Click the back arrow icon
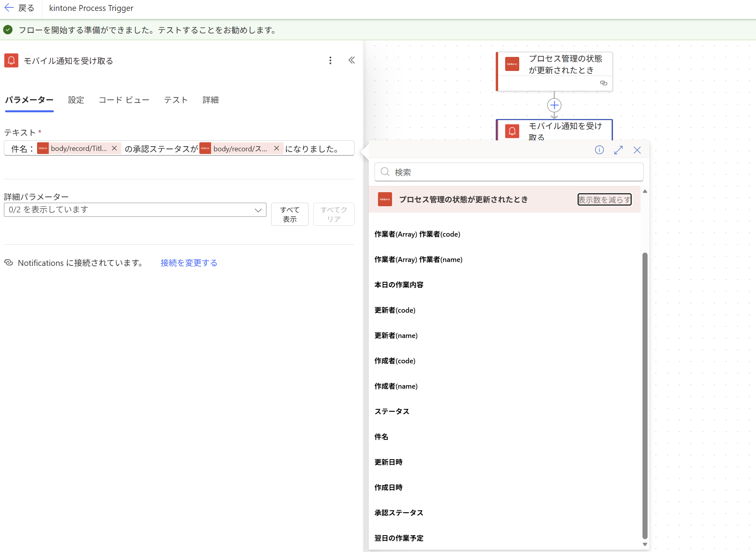Screen dimensions: 756x552 pyautogui.click(x=9, y=8)
